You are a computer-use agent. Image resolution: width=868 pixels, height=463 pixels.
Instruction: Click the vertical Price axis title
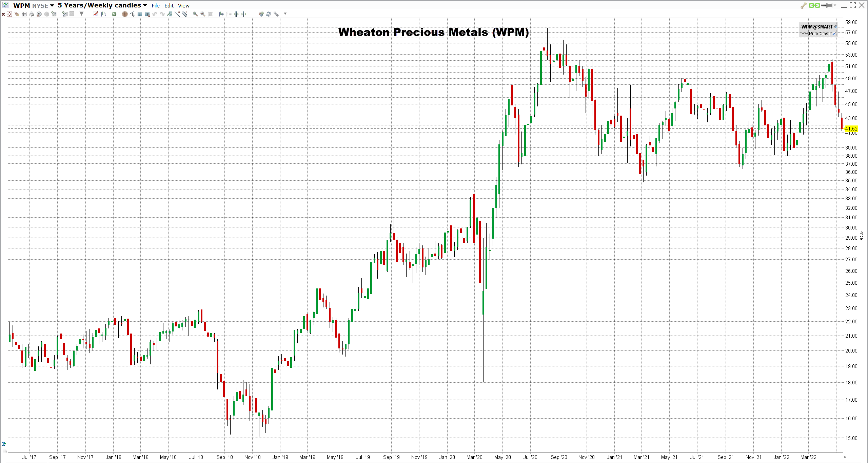point(862,235)
